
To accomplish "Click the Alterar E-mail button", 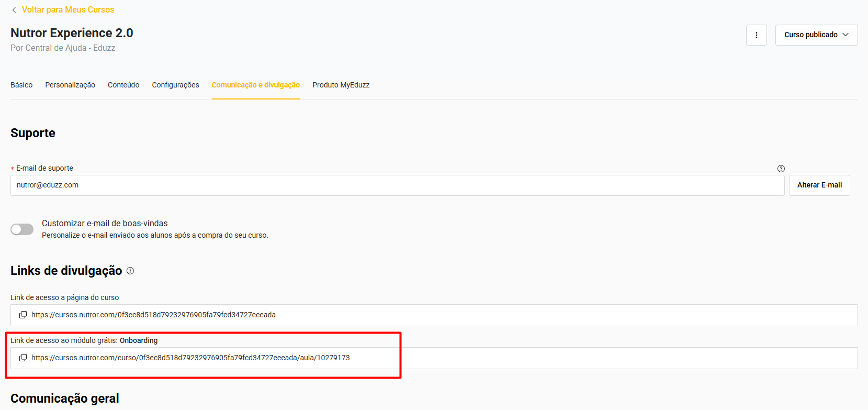I will coord(819,185).
